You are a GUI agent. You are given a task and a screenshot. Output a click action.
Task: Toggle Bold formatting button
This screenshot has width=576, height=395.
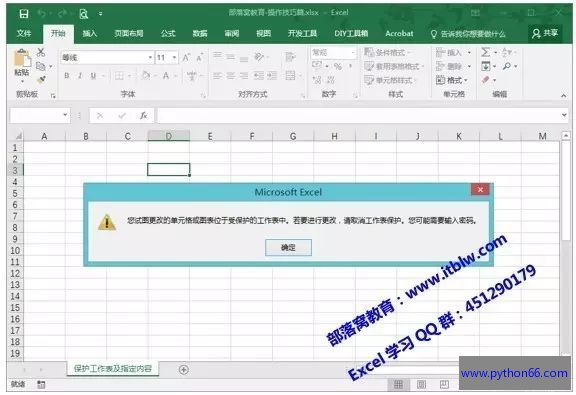point(66,76)
